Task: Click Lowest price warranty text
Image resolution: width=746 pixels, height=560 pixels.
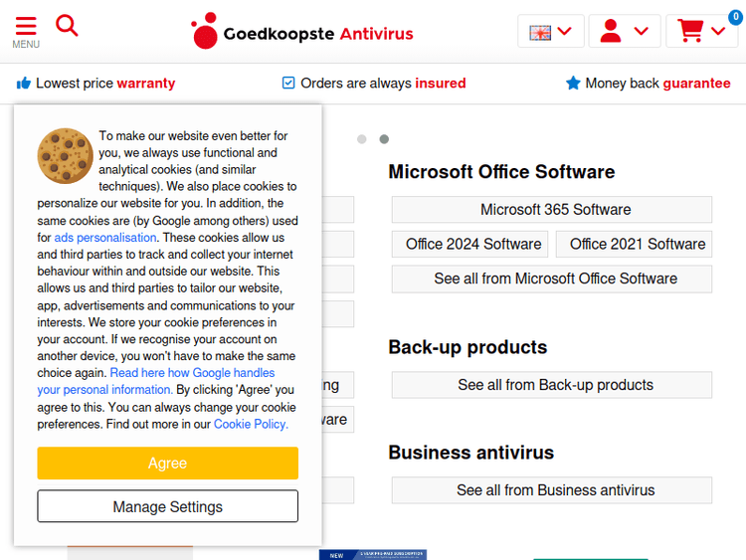Action: pyautogui.click(x=105, y=84)
